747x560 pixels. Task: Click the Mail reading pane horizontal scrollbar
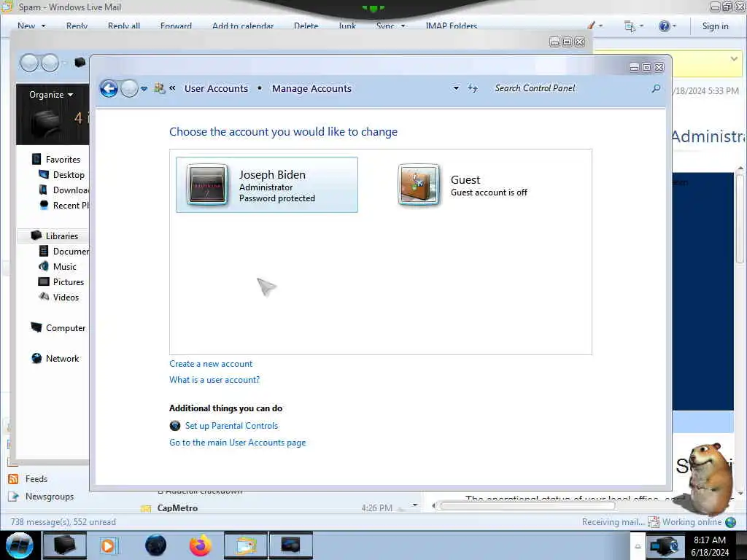point(527,506)
